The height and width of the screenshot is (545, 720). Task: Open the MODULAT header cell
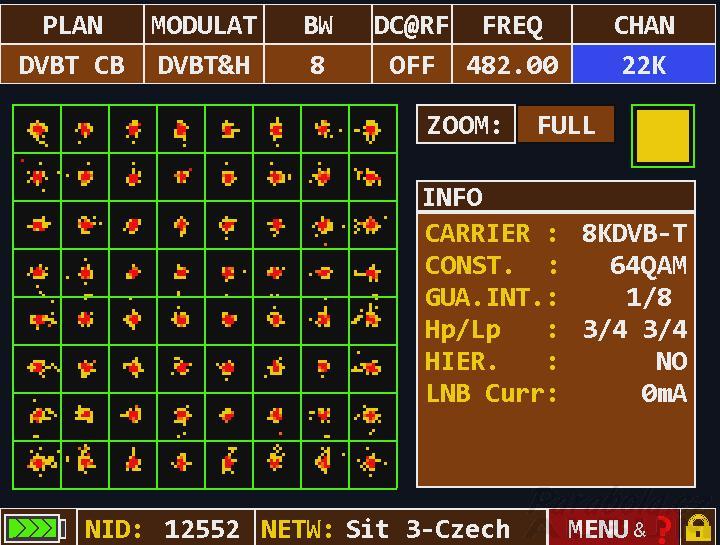pyautogui.click(x=204, y=25)
